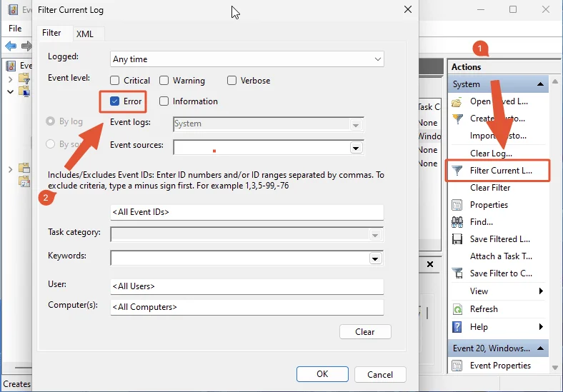Click the Custom Views folder icon in tree
The height and width of the screenshot is (392, 563).
pos(24,79)
